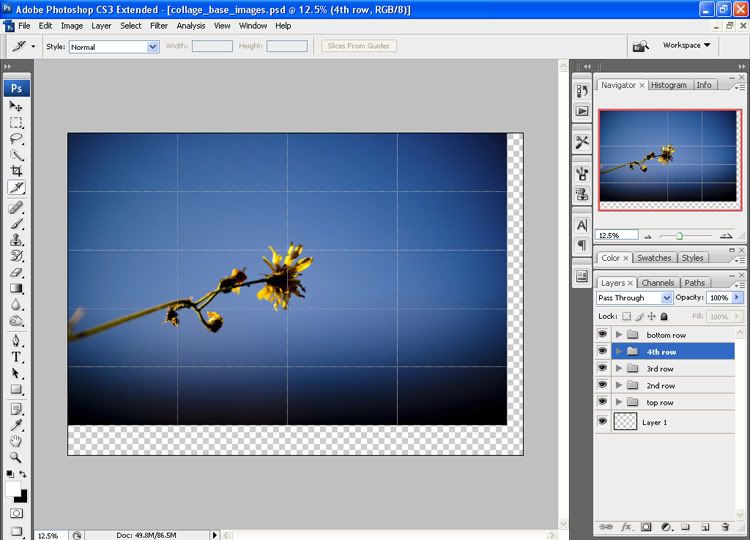Open the Style dropdown

click(153, 47)
